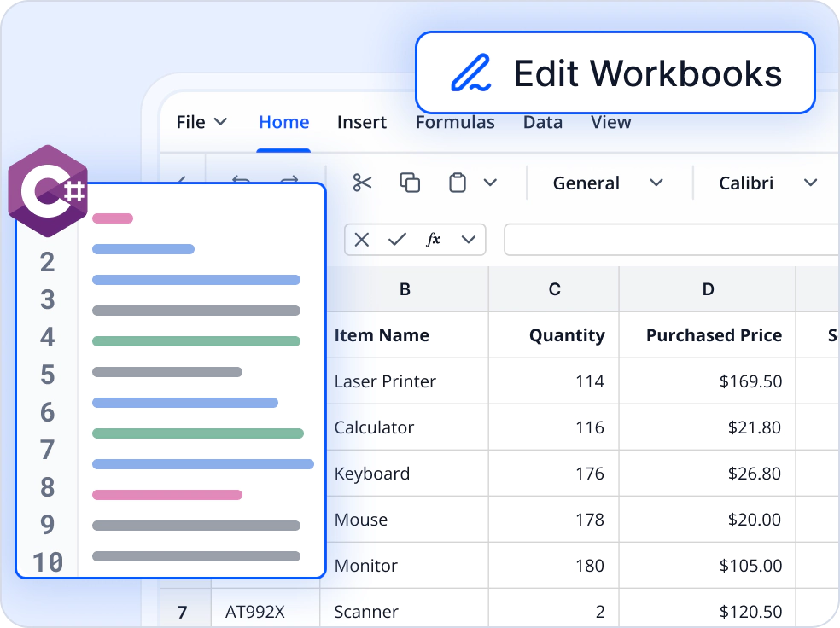Click the C# logo hexagon icon
This screenshot has width=840, height=628.
point(48,190)
